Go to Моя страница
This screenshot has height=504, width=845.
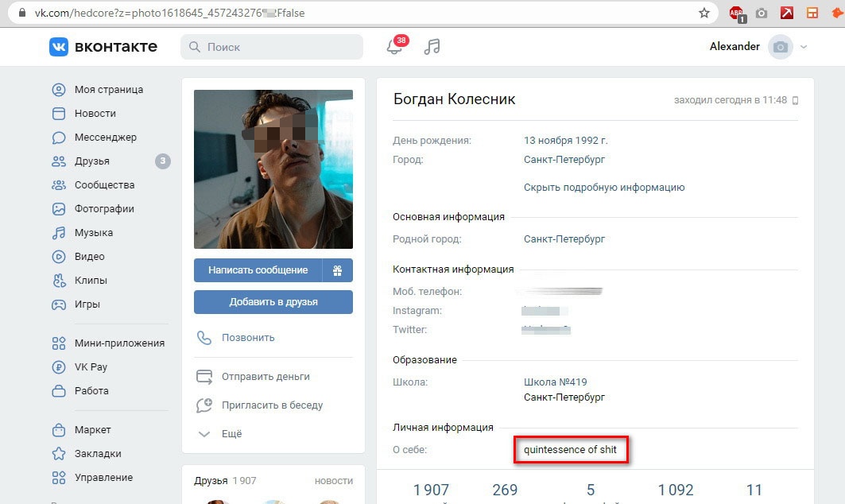click(x=108, y=90)
